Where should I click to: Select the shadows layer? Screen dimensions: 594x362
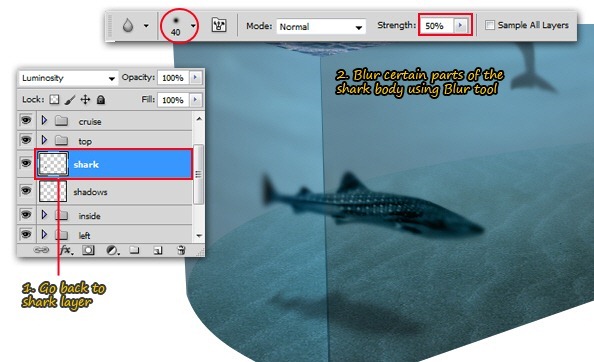pos(114,192)
